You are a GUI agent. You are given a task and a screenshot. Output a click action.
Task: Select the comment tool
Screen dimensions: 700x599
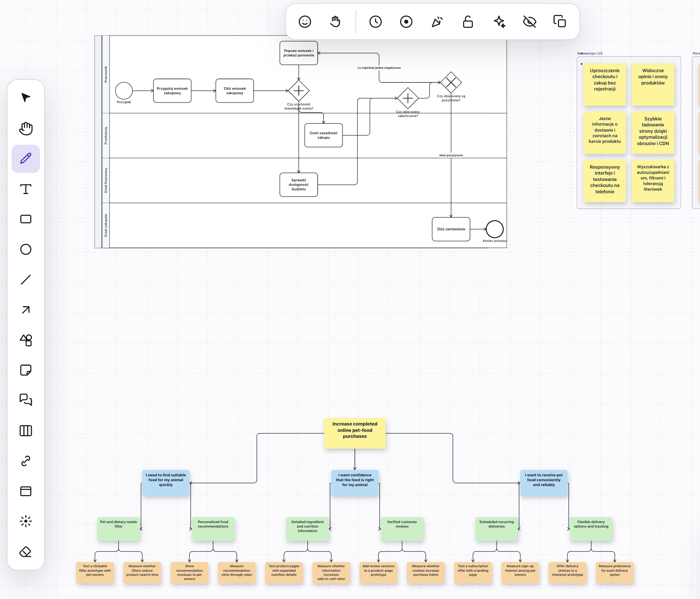click(25, 400)
